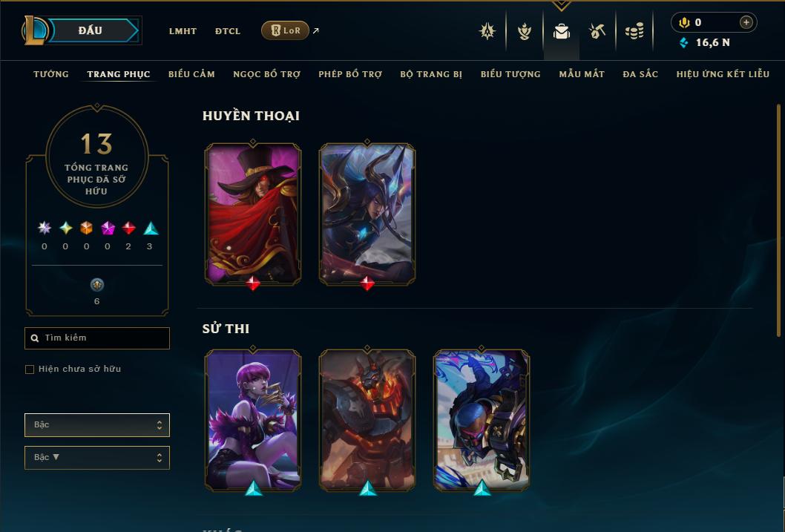
Task: Click the teal Epic gem filter icon
Action: pos(151,229)
